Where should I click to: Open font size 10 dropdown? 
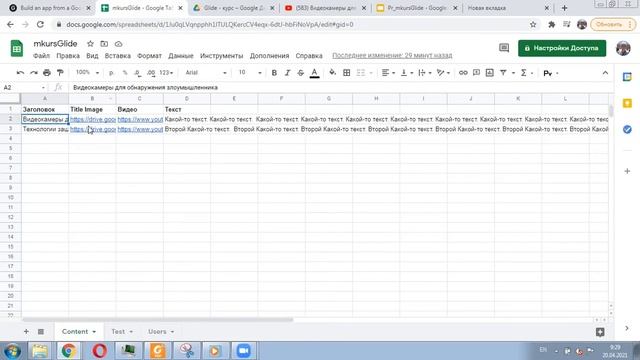250,73
